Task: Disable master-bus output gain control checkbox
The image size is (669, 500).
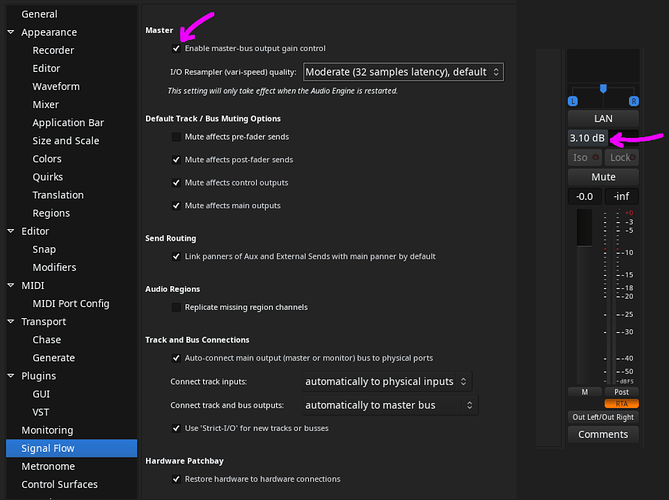Action: 176,48
